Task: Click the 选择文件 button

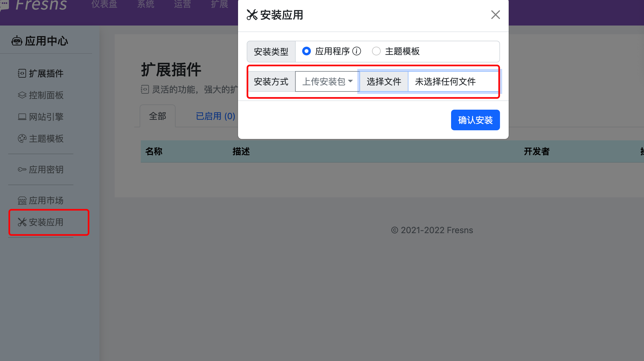Action: (384, 81)
